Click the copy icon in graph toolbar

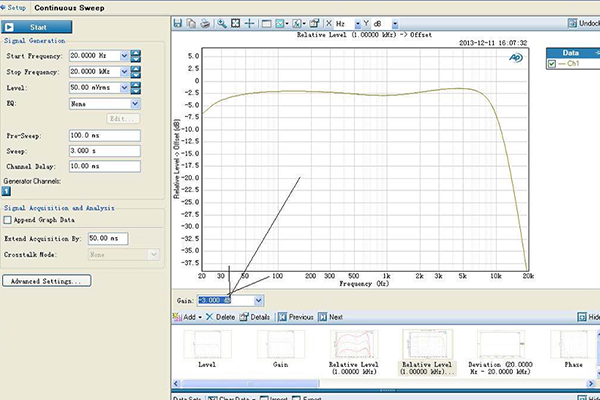[191, 22]
